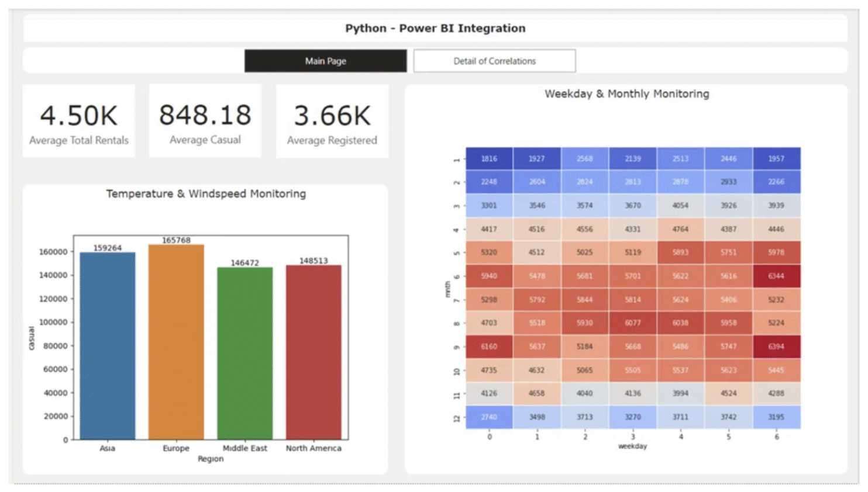Image resolution: width=868 pixels, height=492 pixels.
Task: Click the 100000 y-axis tick label
Action: [53, 322]
